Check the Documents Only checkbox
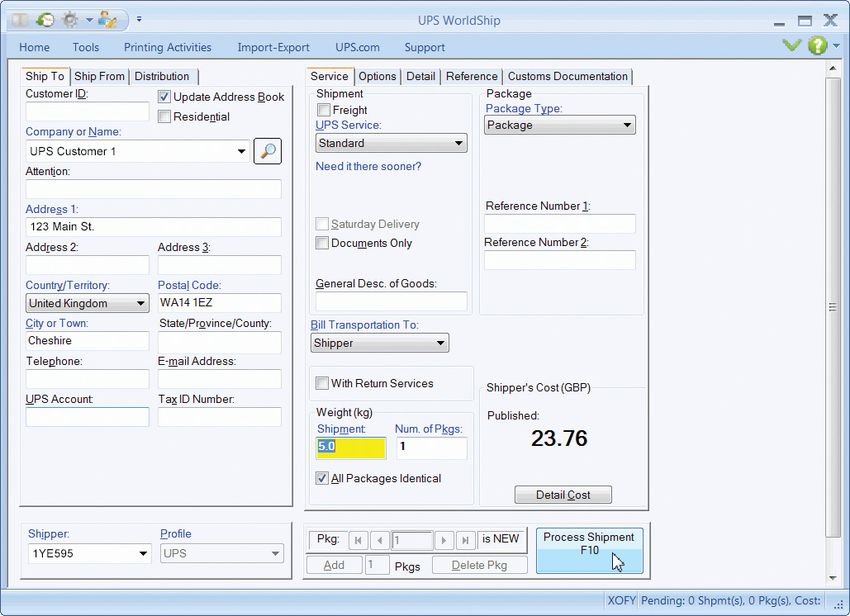The image size is (850, 616). (x=322, y=243)
